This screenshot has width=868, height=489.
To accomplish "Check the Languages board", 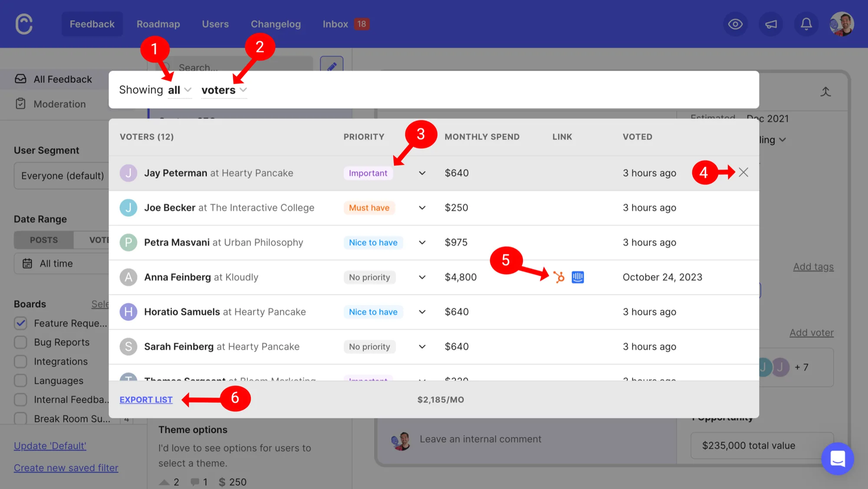I will tap(20, 381).
